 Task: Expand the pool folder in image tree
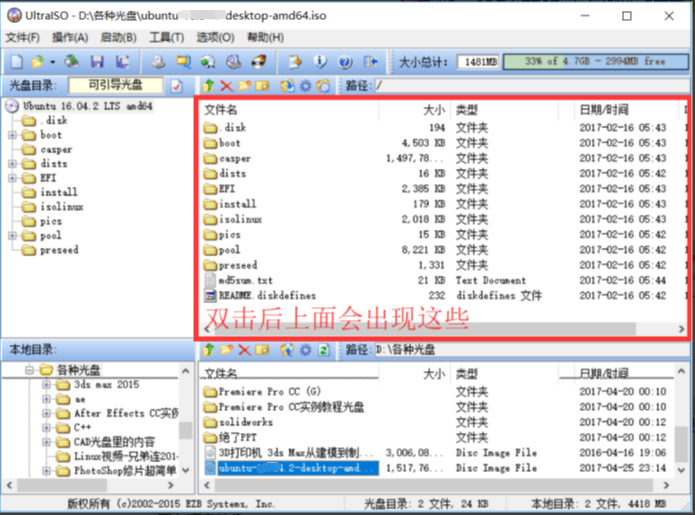click(12, 236)
